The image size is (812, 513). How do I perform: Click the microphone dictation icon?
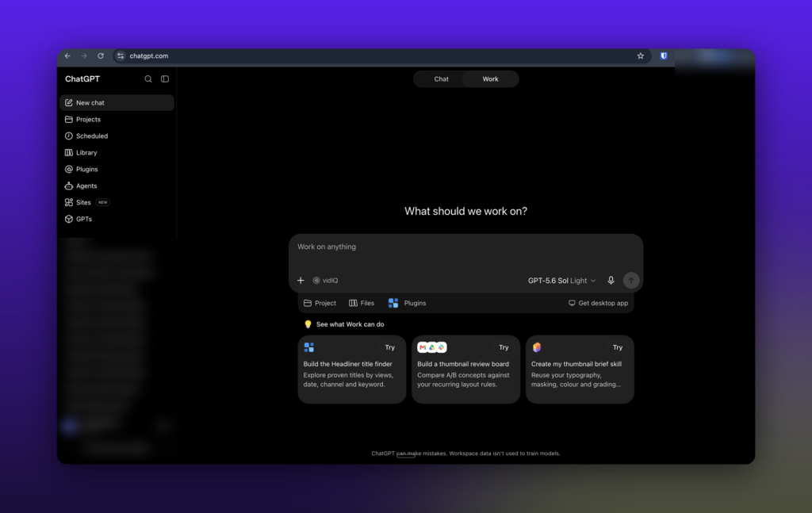(x=611, y=280)
